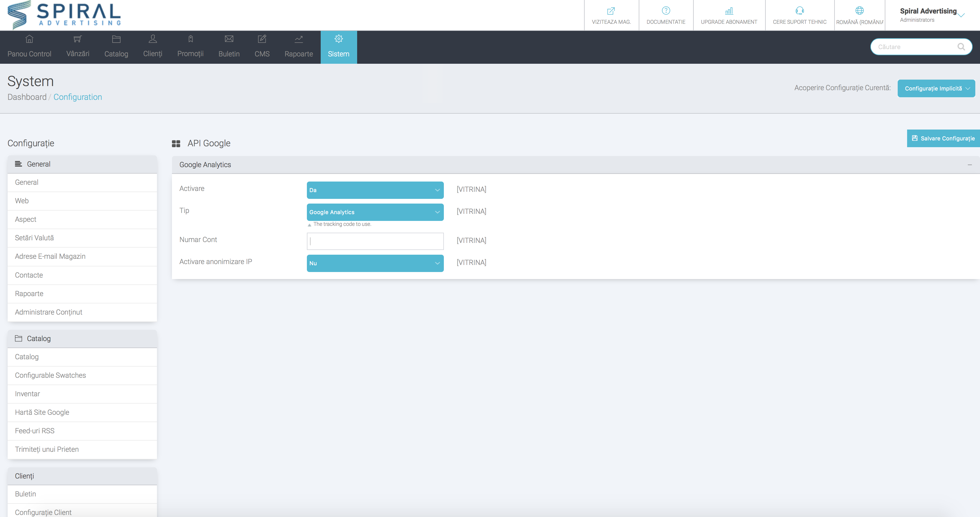Select Administrare Conținut sidebar item

[82, 312]
